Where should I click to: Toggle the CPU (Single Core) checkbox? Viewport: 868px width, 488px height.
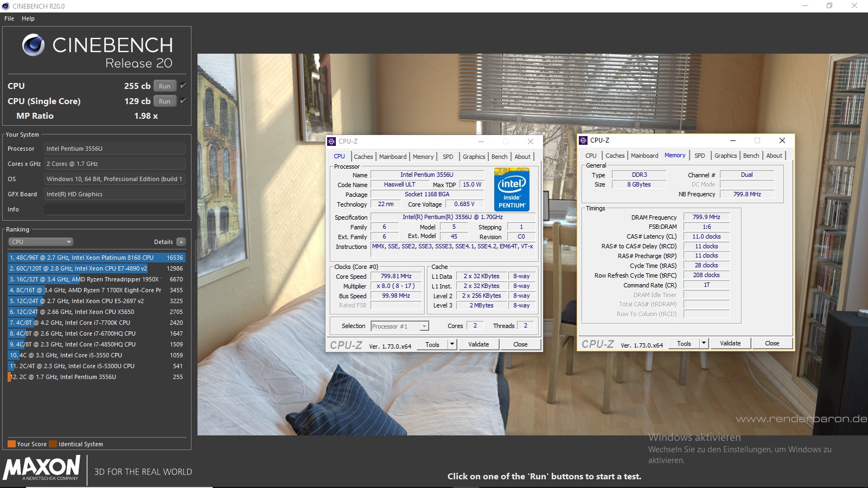point(183,101)
